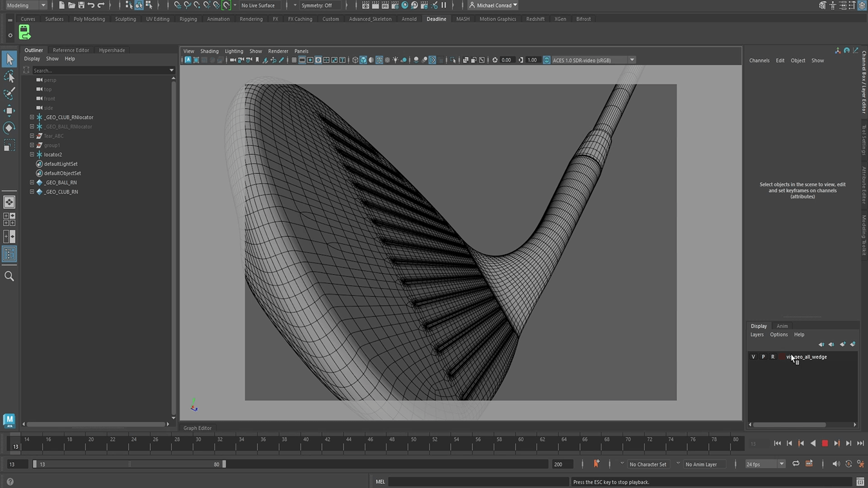Pick the Move tool in toolbox

(10, 110)
